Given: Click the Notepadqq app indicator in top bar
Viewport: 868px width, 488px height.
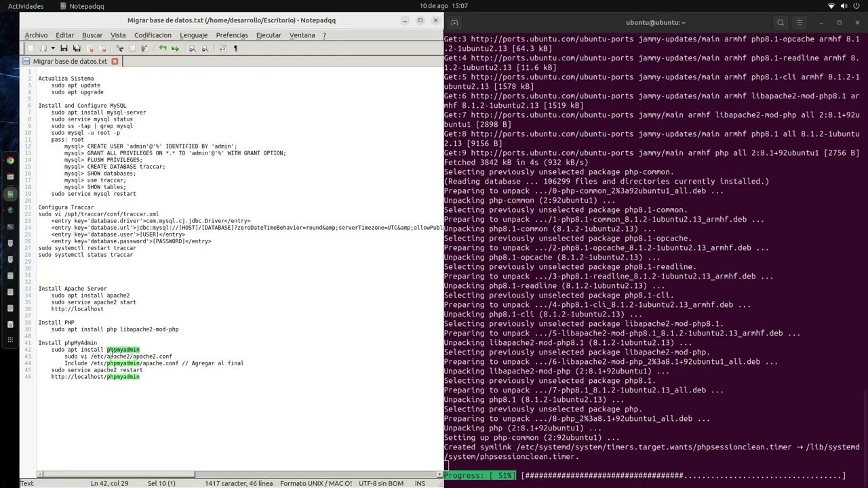Looking at the screenshot, I should [82, 6].
